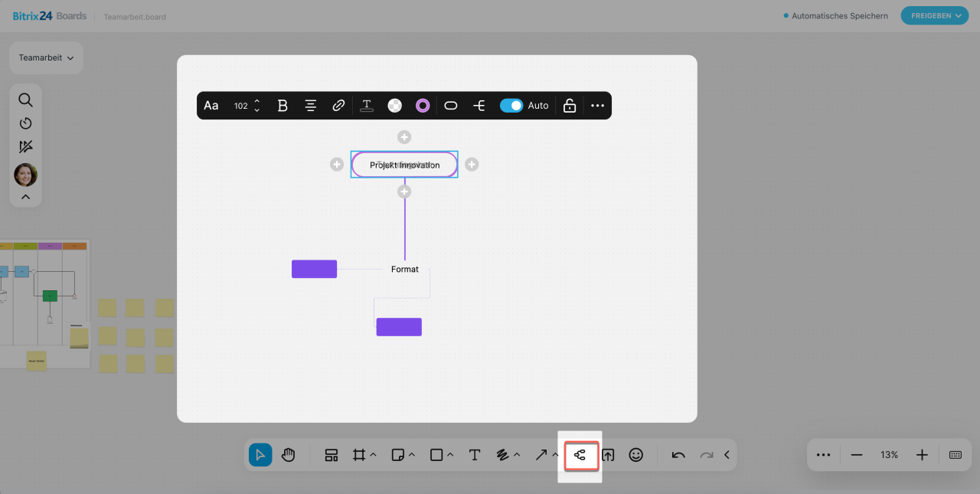Click the undo arrow
The image size is (980, 494).
tap(678, 455)
